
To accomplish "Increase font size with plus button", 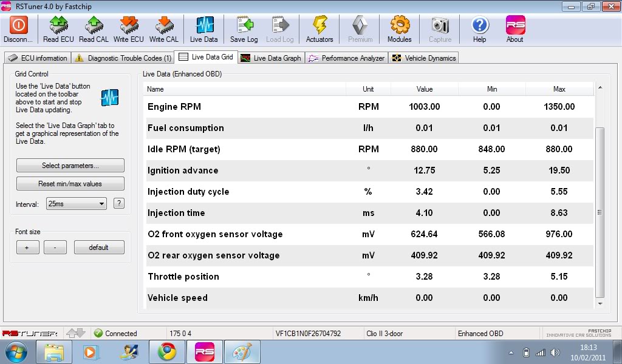I will click(x=27, y=248).
